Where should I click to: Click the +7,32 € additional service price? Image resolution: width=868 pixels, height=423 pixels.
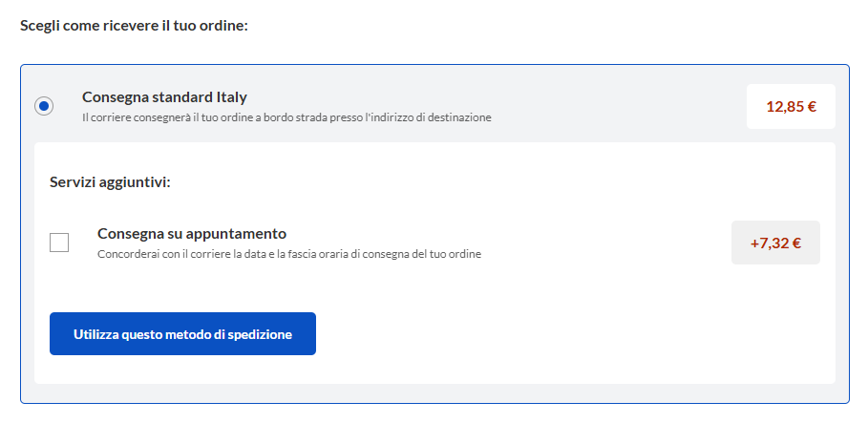(x=774, y=243)
